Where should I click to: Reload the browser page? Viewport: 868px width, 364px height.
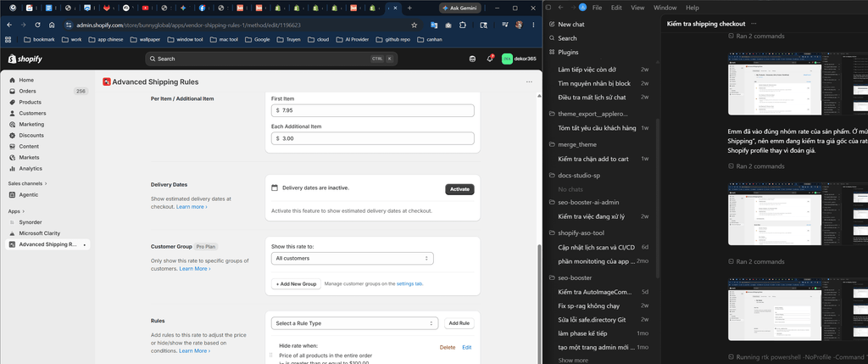(x=37, y=25)
